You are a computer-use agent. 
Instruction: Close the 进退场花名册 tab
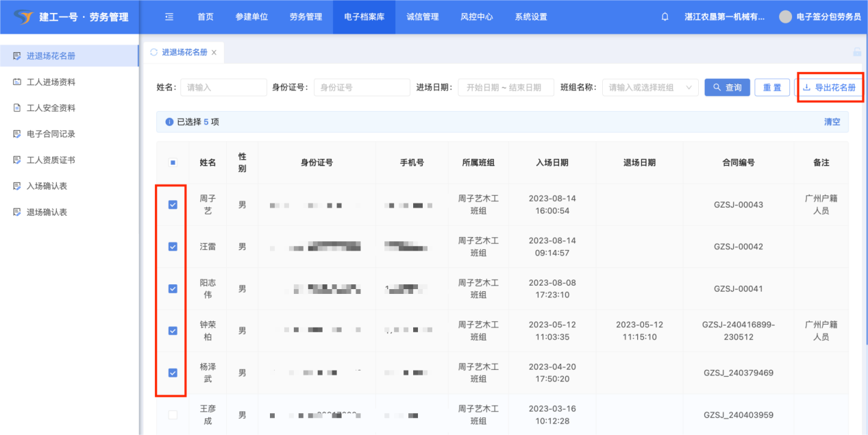pyautogui.click(x=214, y=53)
